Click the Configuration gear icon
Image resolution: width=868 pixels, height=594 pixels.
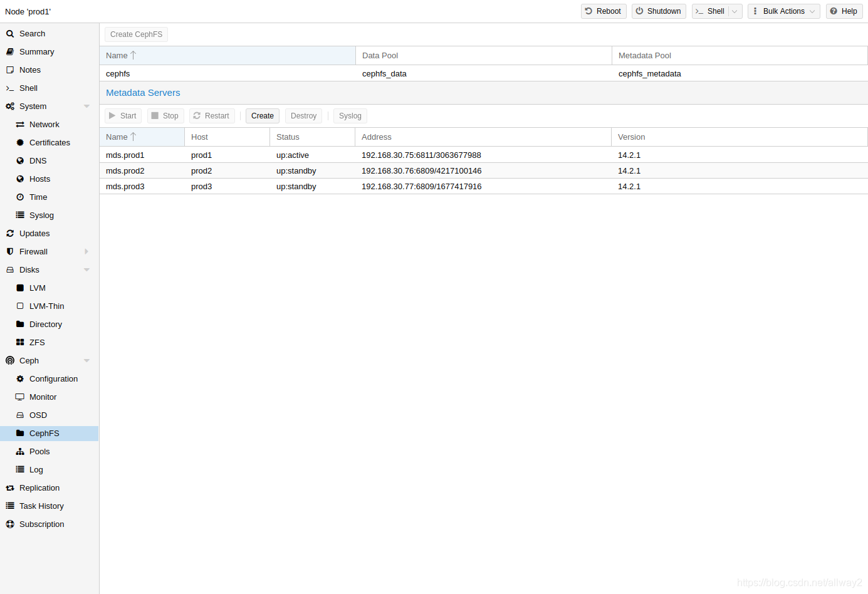[20, 379]
